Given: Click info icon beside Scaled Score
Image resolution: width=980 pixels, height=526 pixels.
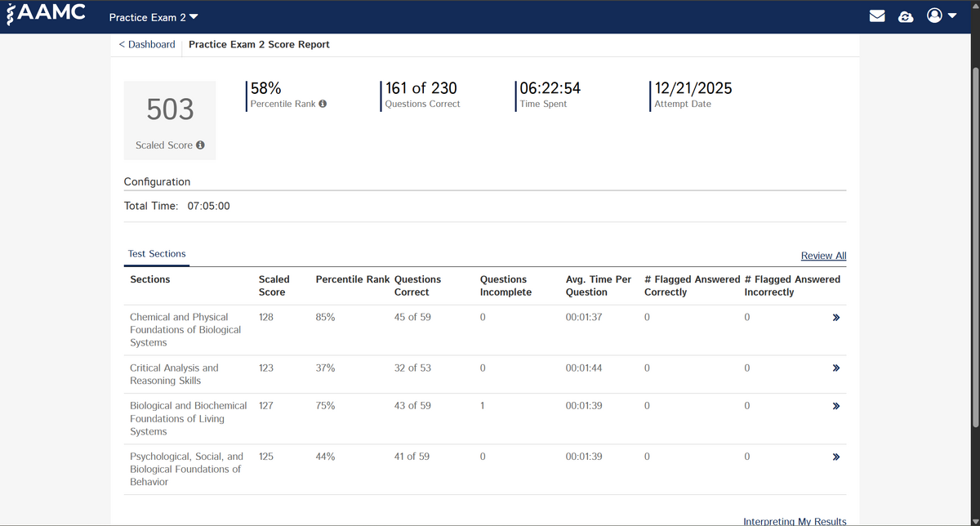Looking at the screenshot, I should point(200,145).
